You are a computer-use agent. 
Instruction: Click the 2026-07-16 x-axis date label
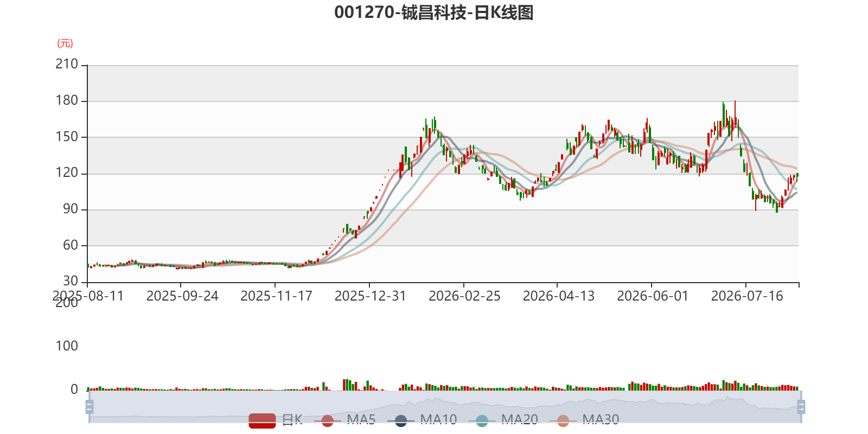click(747, 296)
